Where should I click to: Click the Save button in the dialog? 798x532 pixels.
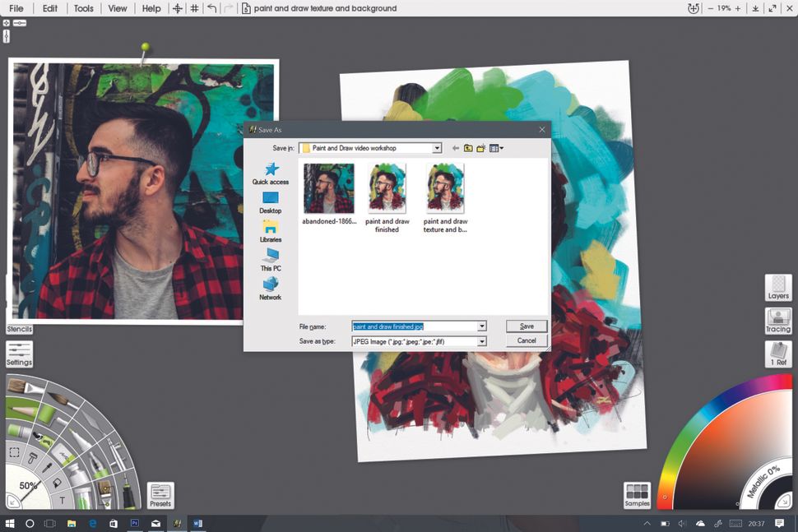click(526, 326)
